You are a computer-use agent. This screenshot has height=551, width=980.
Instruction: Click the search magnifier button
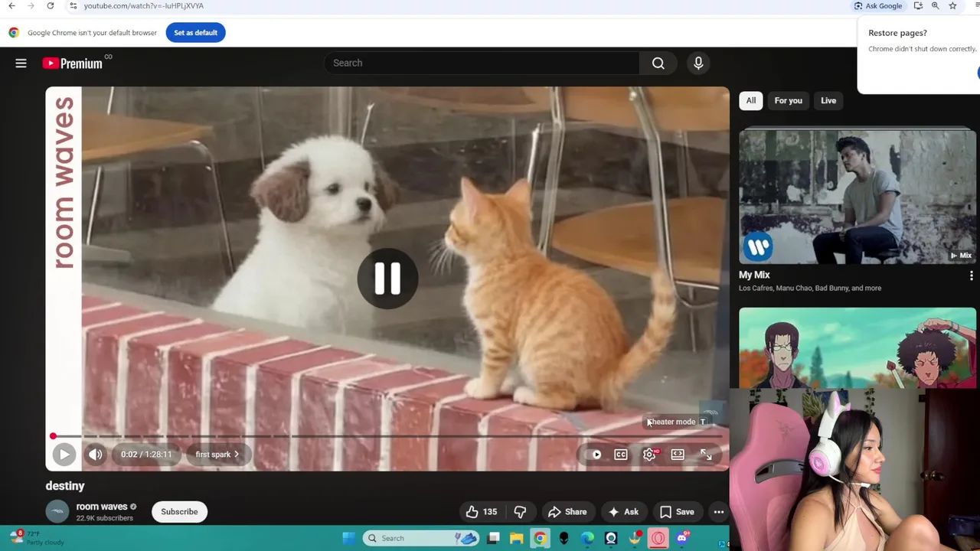[x=658, y=63]
